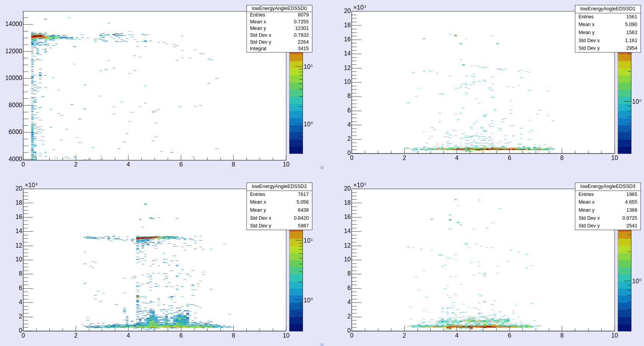Click the ×10³ y-axis multiplier of EDSSD1 plot

pos(360,8)
